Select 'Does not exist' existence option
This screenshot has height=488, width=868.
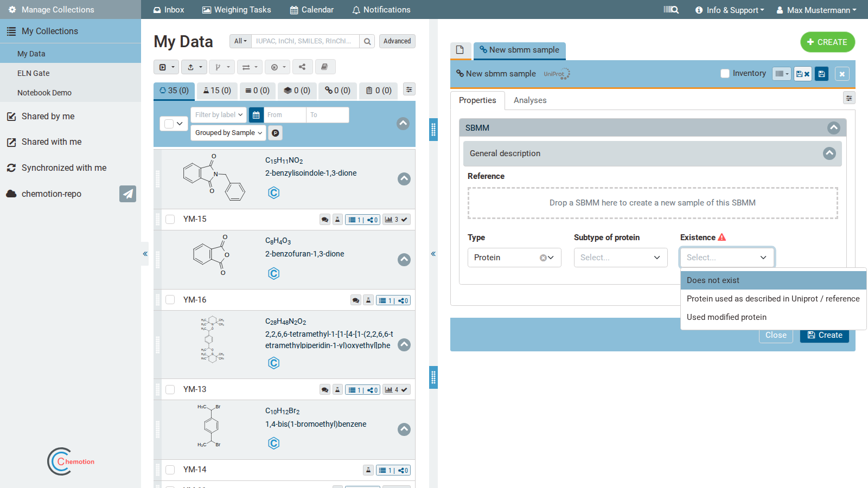pos(774,280)
